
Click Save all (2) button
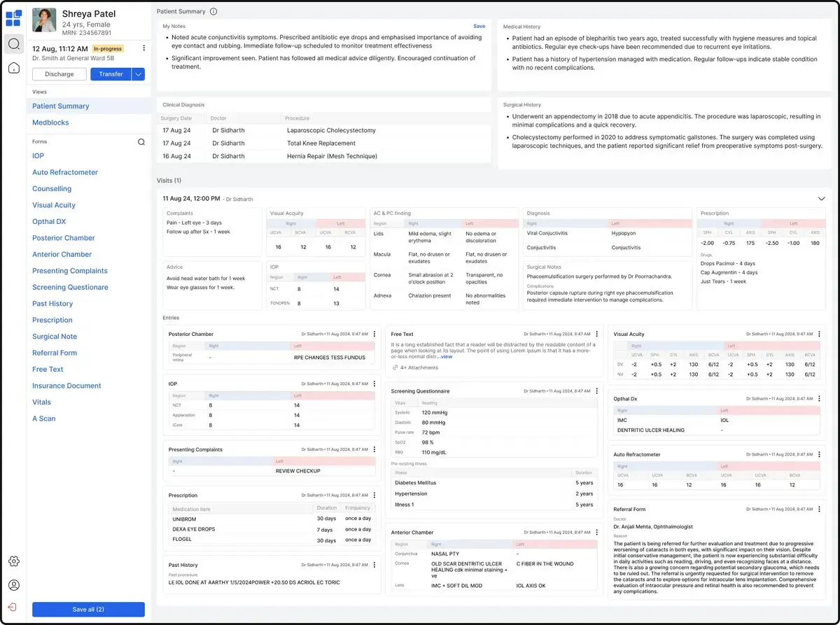88,610
